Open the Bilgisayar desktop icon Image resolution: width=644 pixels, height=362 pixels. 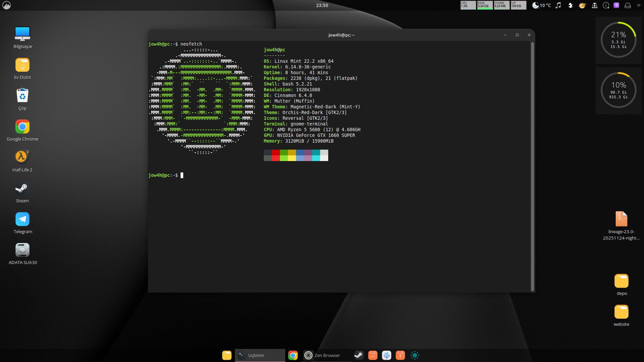coord(22,34)
